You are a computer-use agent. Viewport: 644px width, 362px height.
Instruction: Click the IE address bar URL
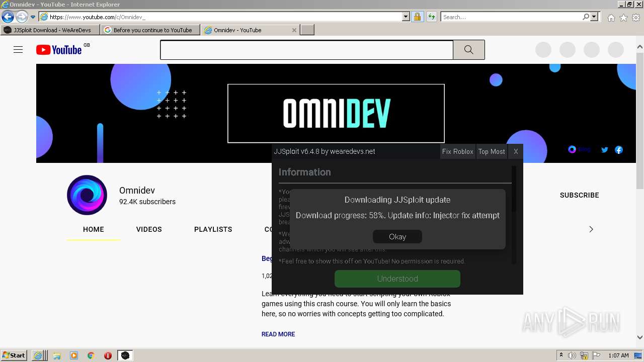click(x=225, y=17)
